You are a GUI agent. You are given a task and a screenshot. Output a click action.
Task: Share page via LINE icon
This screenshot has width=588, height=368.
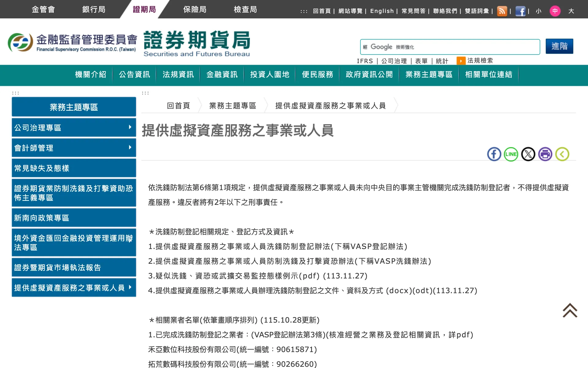point(511,154)
